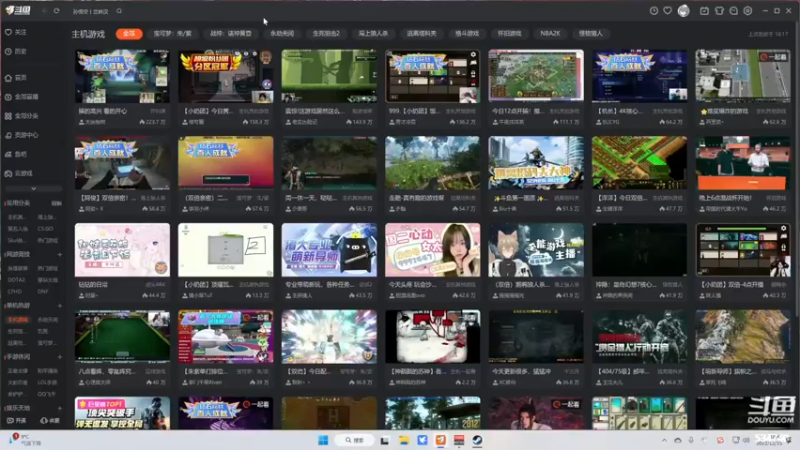Image resolution: width=800 pixels, height=450 pixels.
Task: Open 云游戏 in the sidebar
Action: point(19,173)
